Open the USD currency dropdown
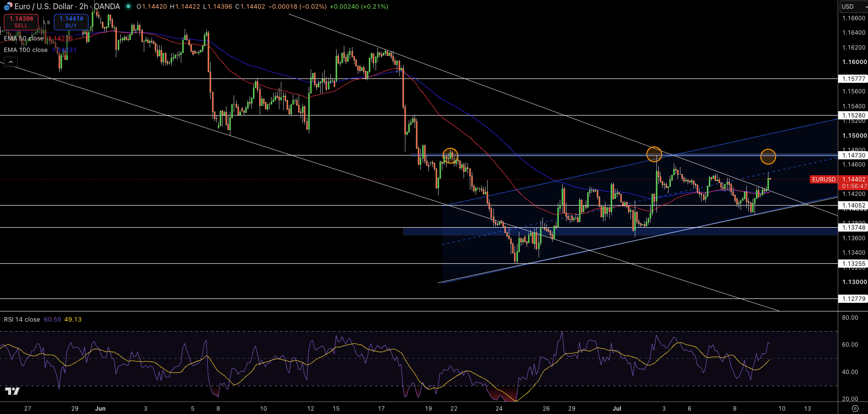 (x=854, y=6)
